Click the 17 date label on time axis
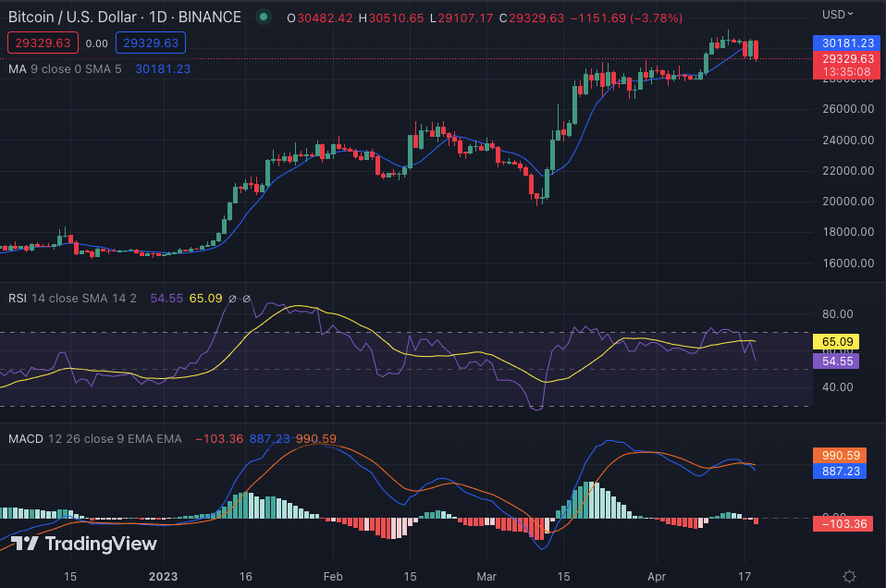Image resolution: width=886 pixels, height=588 pixels. click(744, 577)
